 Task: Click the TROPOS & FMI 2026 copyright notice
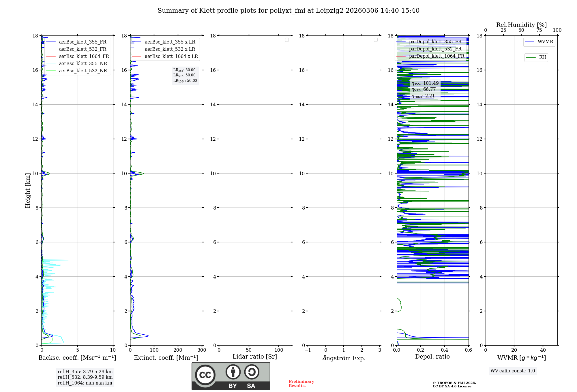pyautogui.click(x=454, y=383)
